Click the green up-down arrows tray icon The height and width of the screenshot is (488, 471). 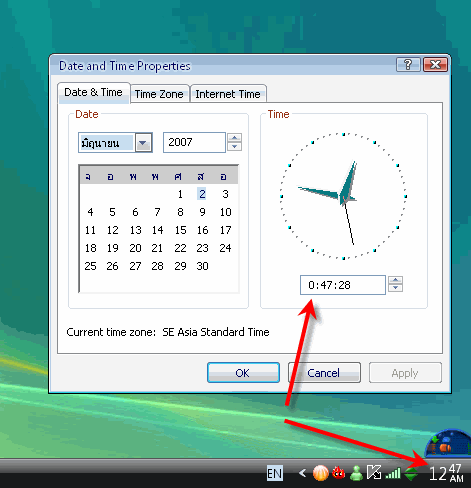click(x=411, y=474)
